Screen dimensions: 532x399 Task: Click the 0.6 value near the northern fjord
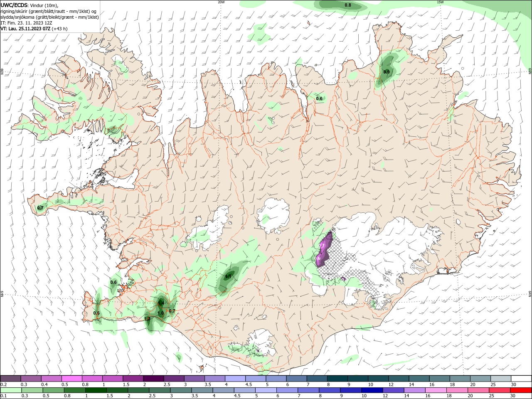point(319,99)
